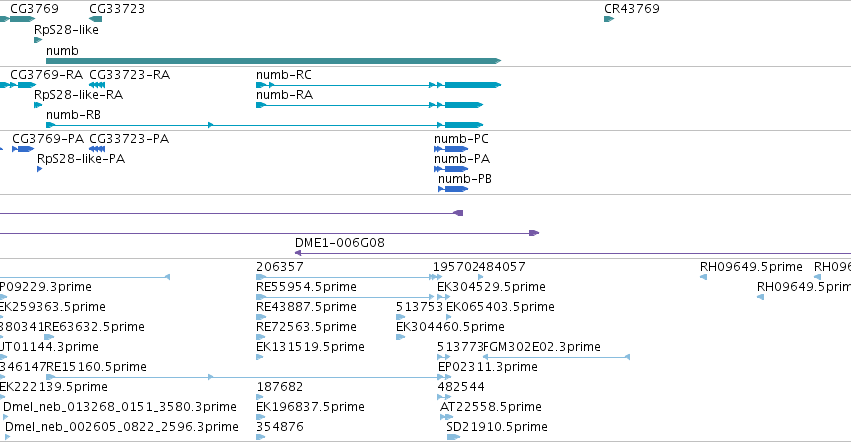This screenshot has width=851, height=442.
Task: Click the EK131519.5prime EST label
Action: click(310, 347)
